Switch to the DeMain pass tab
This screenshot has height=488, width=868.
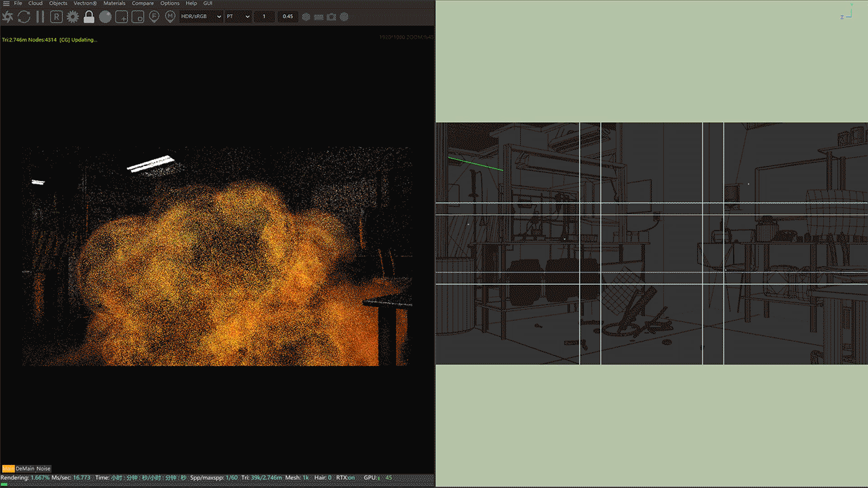(24, 468)
